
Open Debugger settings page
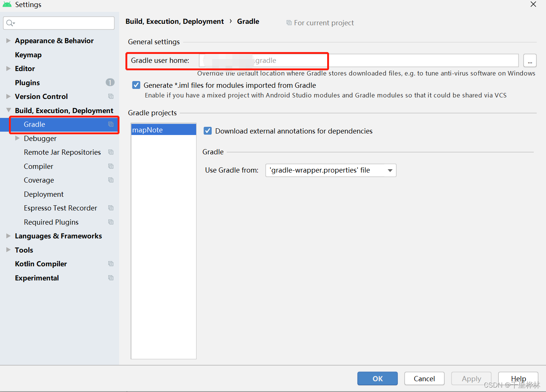[x=40, y=138]
